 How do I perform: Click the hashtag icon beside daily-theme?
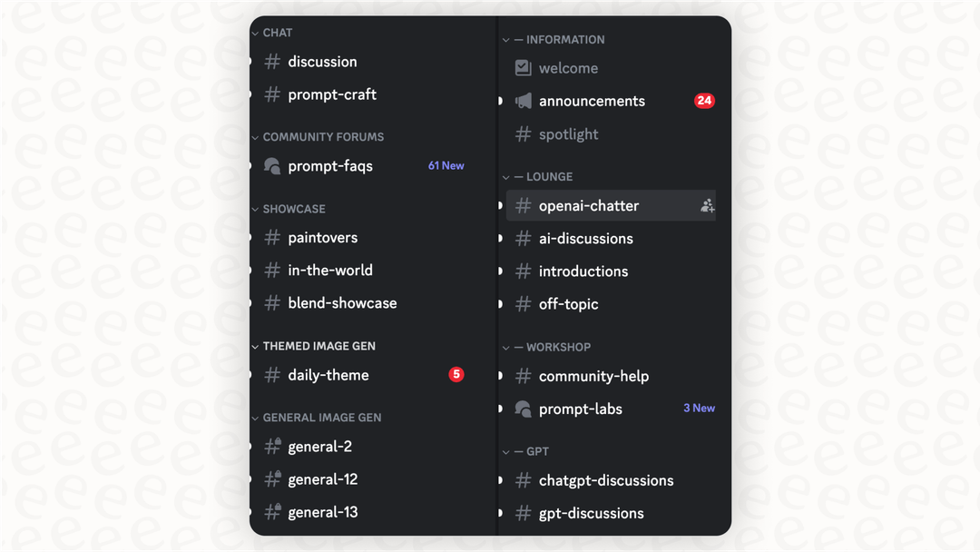(x=272, y=375)
